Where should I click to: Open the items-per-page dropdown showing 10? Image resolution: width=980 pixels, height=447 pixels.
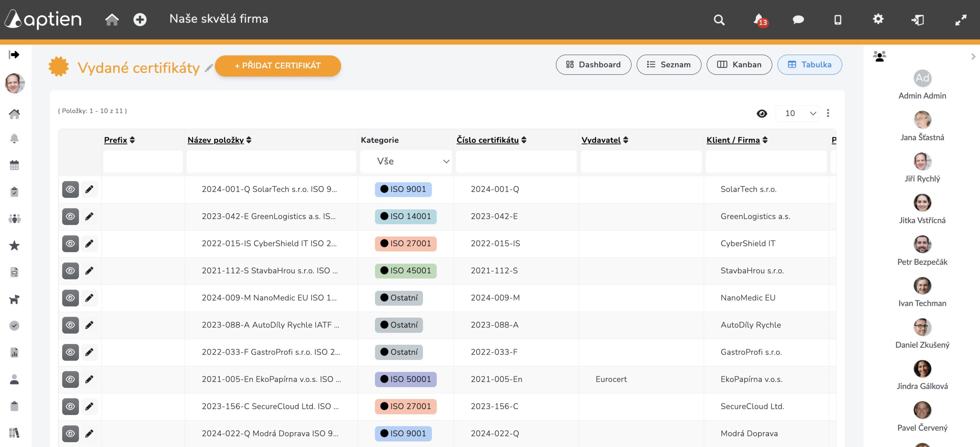point(797,113)
